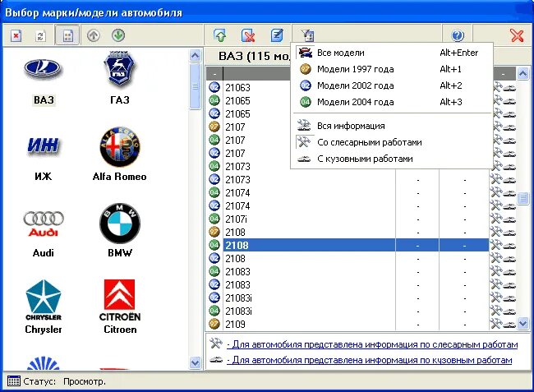Close the dialog using the red X
Viewport: 534px width, 392px height.
517,35
